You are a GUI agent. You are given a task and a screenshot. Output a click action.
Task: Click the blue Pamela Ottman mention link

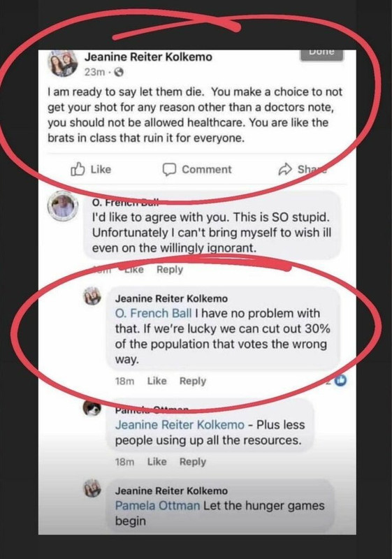click(x=157, y=505)
